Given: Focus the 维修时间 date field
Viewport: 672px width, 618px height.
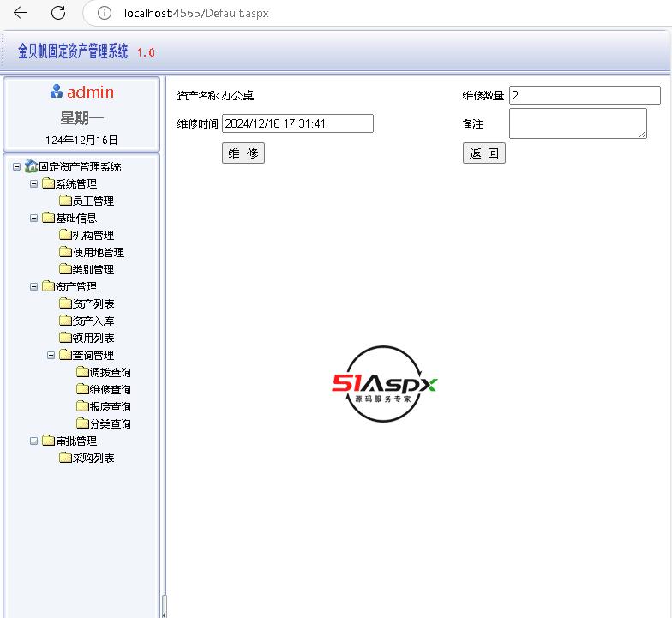Looking at the screenshot, I should tap(297, 123).
